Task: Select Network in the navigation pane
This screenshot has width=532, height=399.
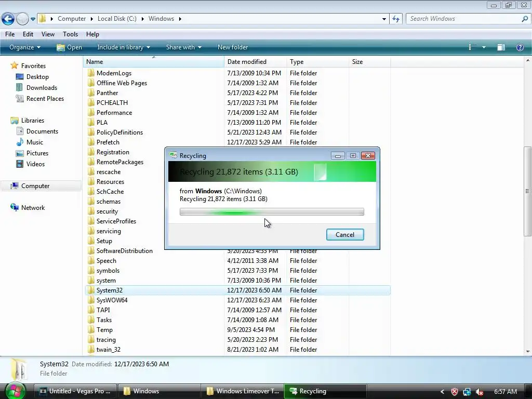Action: coord(33,208)
